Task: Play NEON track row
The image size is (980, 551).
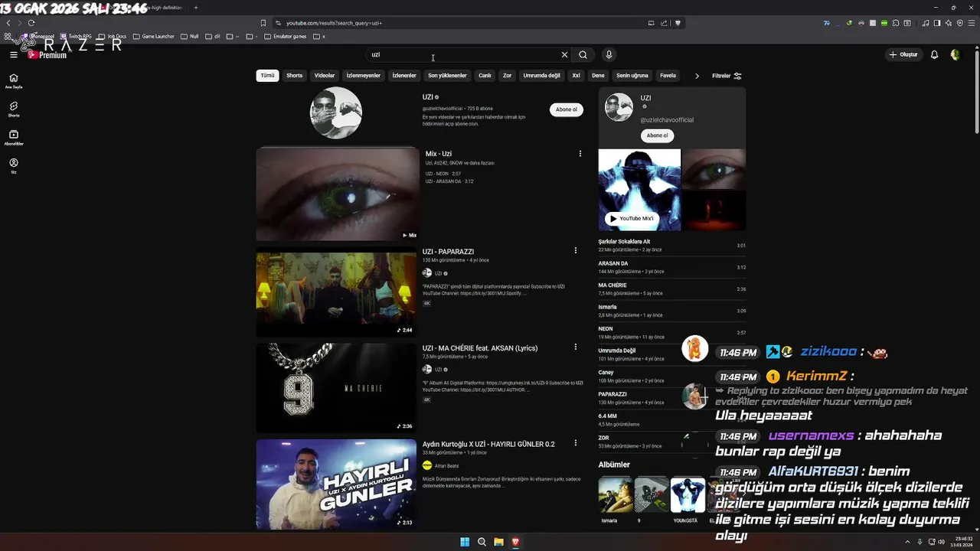Action: (671, 332)
